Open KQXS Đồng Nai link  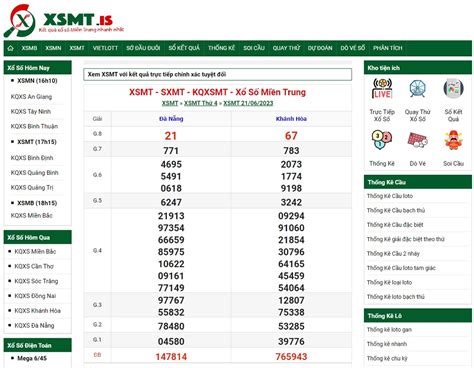point(35,296)
